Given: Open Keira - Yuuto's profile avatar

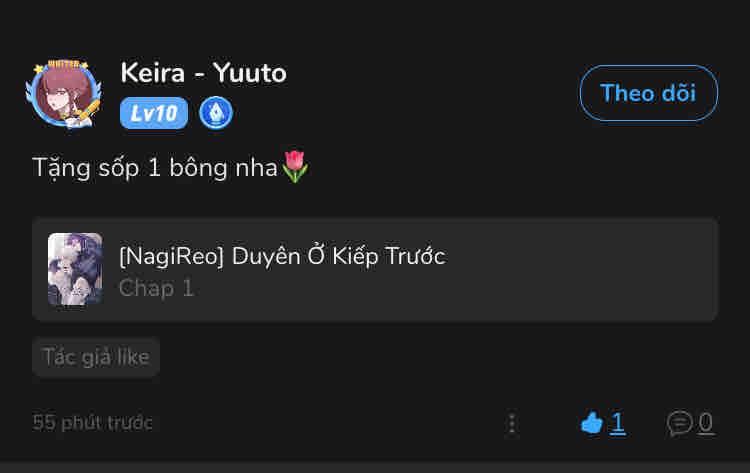Looking at the screenshot, I should pos(60,94).
